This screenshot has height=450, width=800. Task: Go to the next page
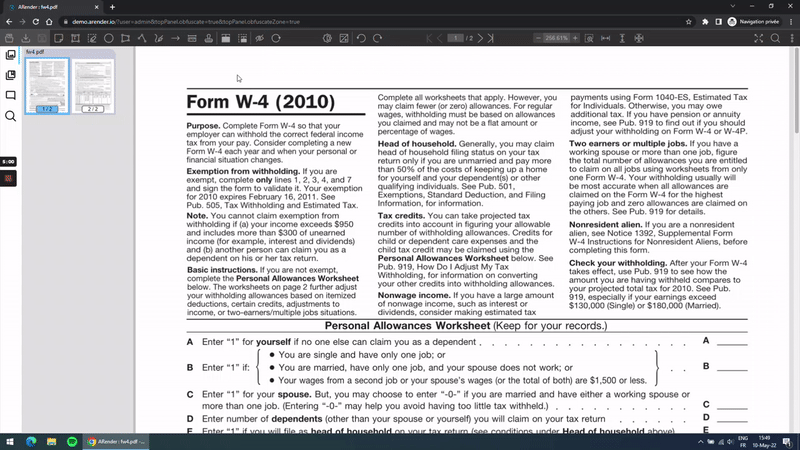point(480,38)
